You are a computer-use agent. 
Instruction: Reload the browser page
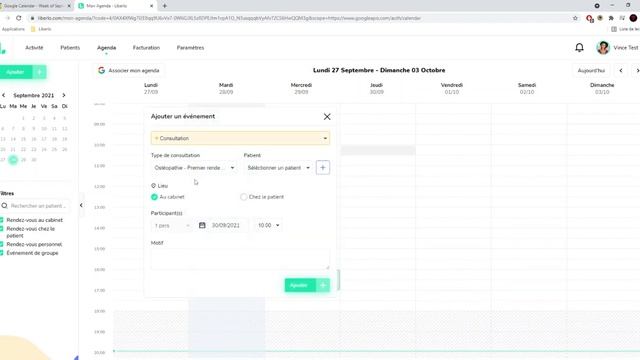point(18,18)
